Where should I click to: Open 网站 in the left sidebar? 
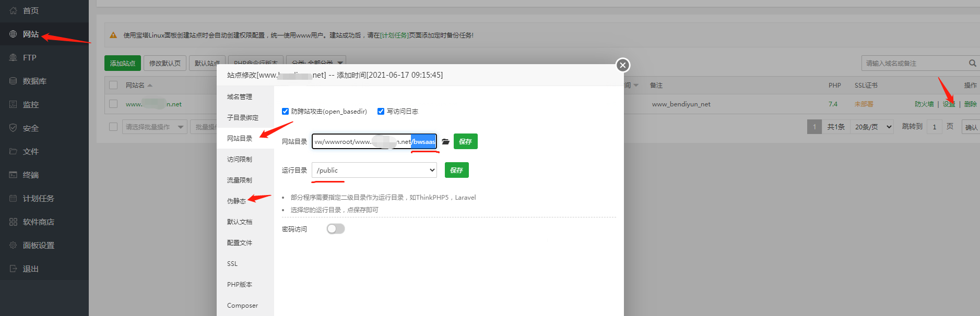click(x=44, y=34)
